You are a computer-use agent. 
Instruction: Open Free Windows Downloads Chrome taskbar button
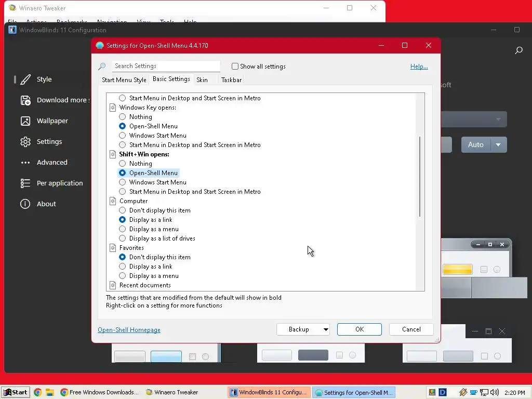100,392
